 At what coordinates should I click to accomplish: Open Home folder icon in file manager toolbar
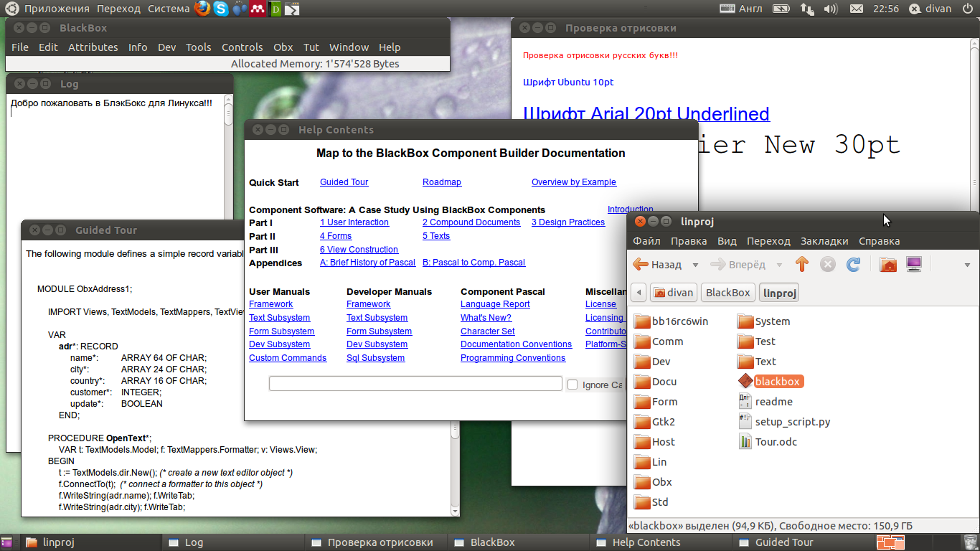tap(888, 265)
